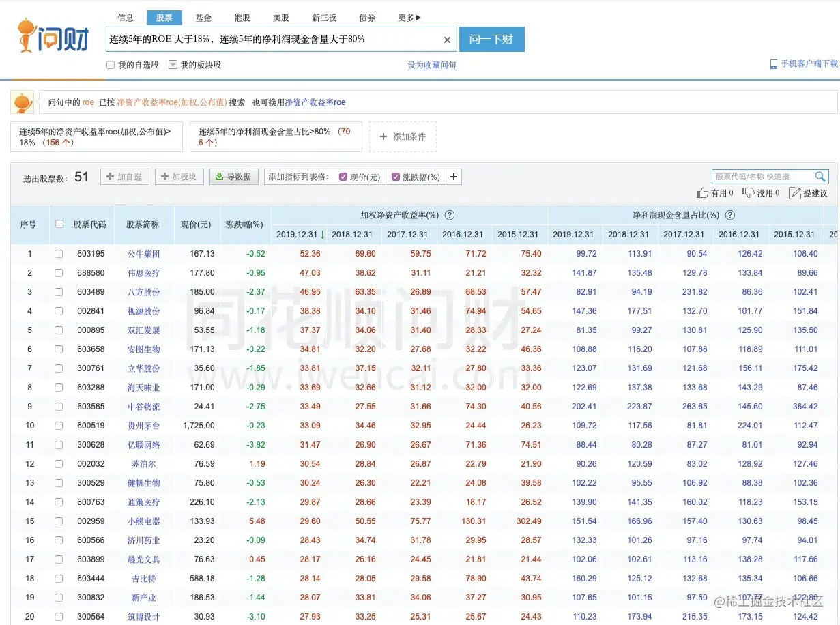Toggle the 涨跌幅(%) indicator checkbox
The width and height of the screenshot is (840, 625).
point(396,177)
